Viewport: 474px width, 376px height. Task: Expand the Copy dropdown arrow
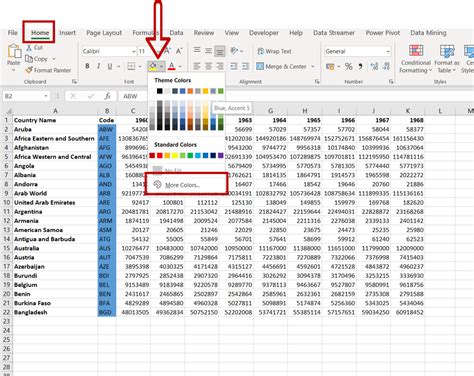point(54,59)
